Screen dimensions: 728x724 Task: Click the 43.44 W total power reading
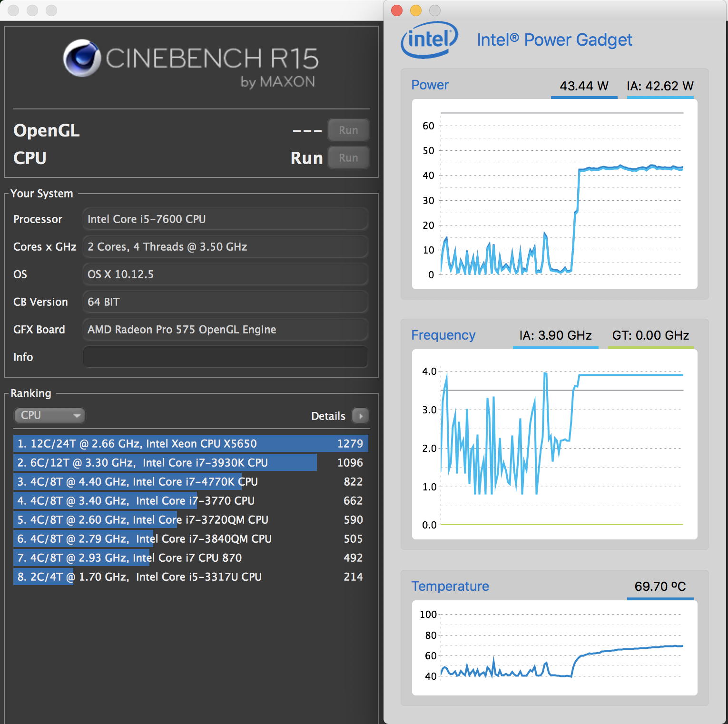pyautogui.click(x=584, y=86)
